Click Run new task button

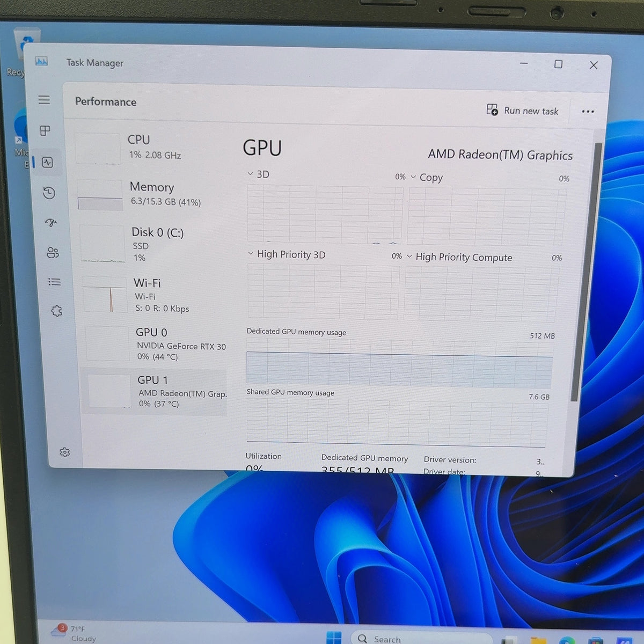pos(522,111)
